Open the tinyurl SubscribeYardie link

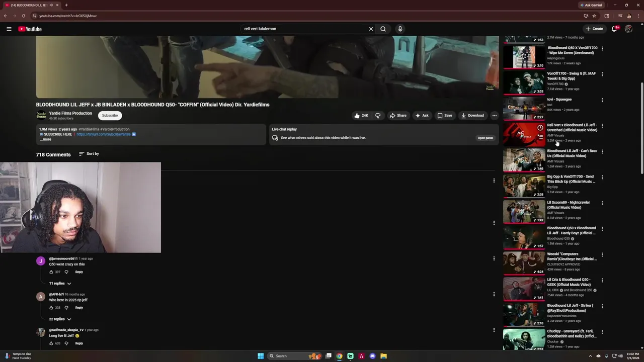click(x=104, y=134)
